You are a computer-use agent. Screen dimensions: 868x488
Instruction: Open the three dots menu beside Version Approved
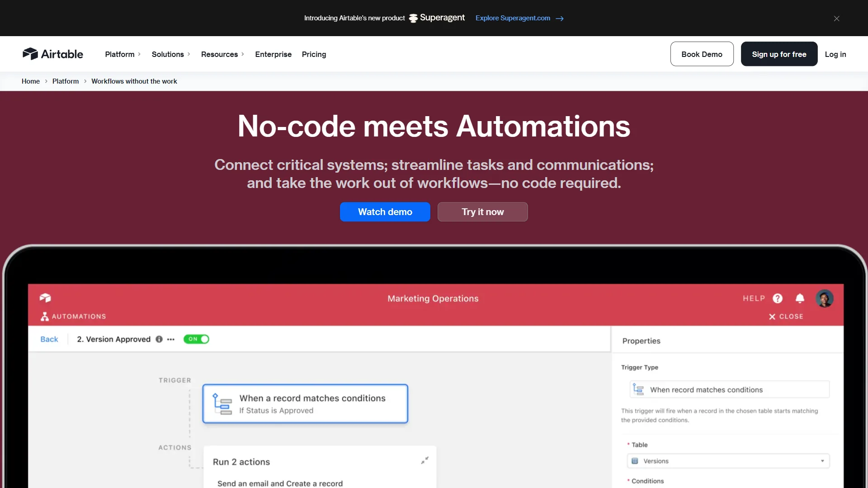pos(171,339)
